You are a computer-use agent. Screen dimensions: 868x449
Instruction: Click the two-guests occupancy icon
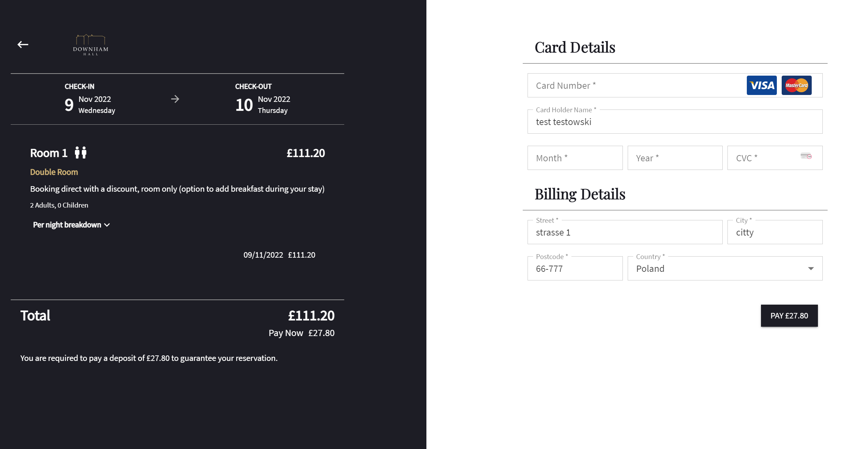[x=80, y=153]
